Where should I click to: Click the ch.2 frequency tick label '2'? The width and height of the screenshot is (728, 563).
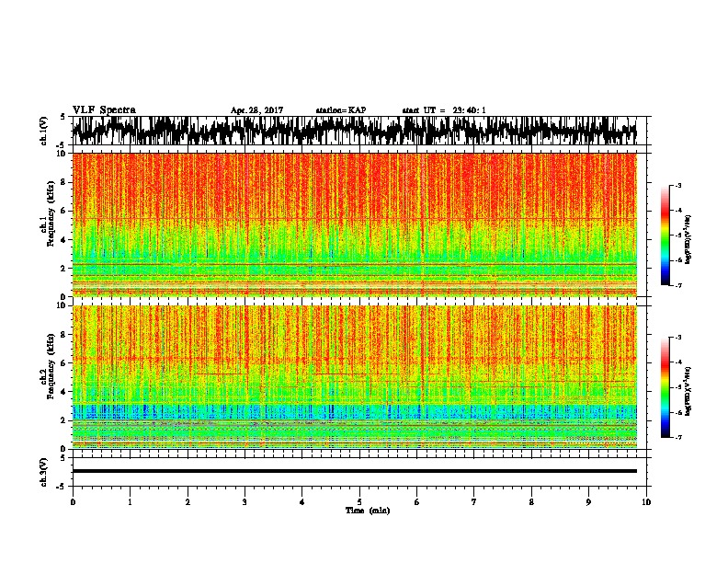click(x=64, y=420)
